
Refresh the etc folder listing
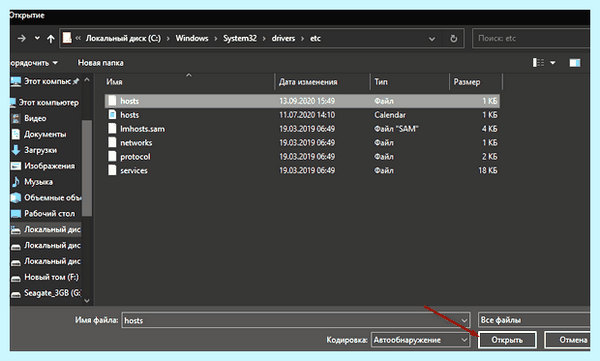(x=453, y=38)
